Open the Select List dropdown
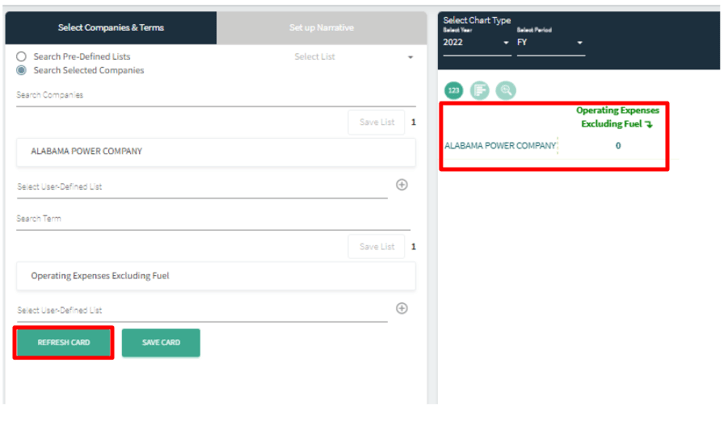Screen dimensions: 724x421 pyautogui.click(x=353, y=57)
